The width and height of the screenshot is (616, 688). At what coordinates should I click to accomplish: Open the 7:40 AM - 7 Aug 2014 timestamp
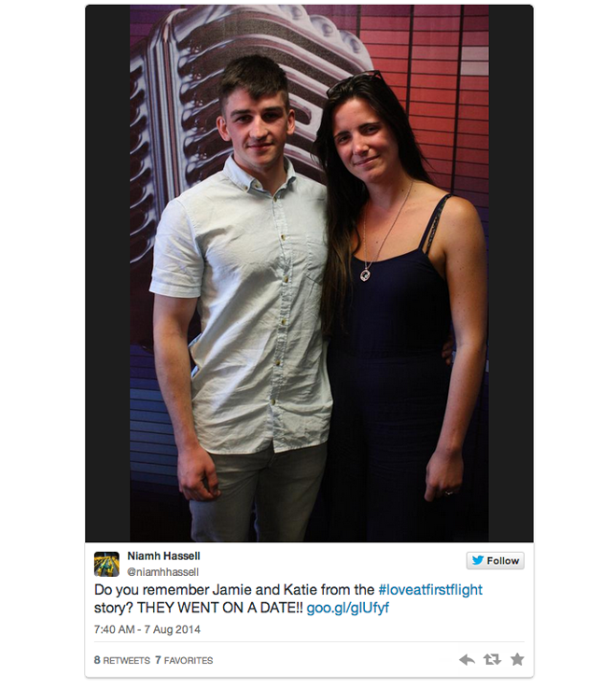[x=147, y=629]
